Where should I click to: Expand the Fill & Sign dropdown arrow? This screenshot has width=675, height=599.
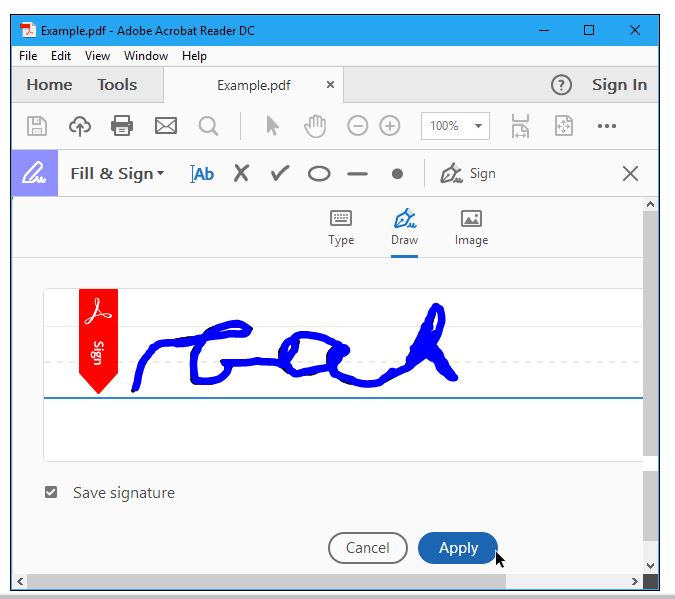[x=161, y=173]
